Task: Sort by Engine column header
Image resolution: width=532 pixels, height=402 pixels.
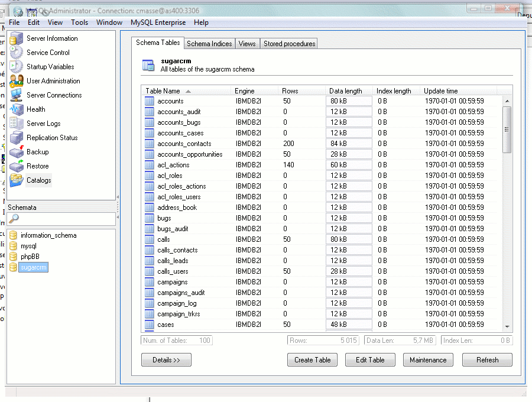Action: pyautogui.click(x=254, y=91)
